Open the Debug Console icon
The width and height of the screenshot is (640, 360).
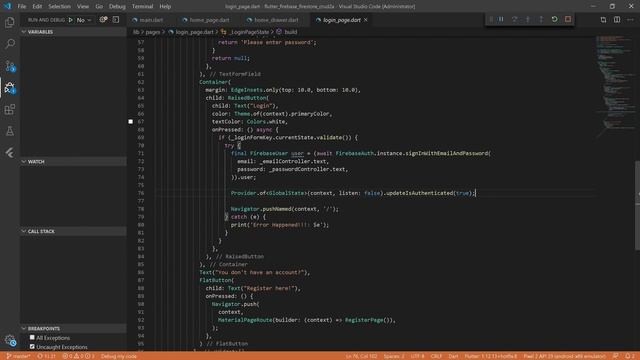(x=116, y=20)
